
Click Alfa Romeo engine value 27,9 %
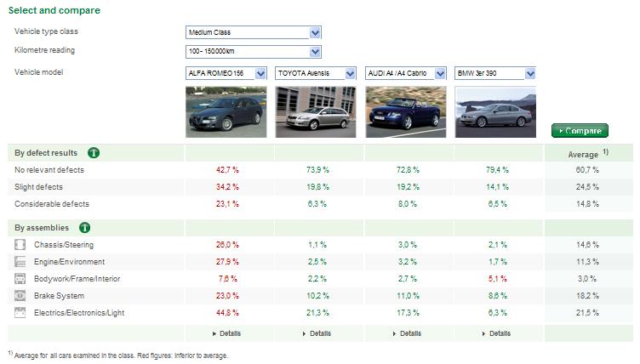coord(227,262)
